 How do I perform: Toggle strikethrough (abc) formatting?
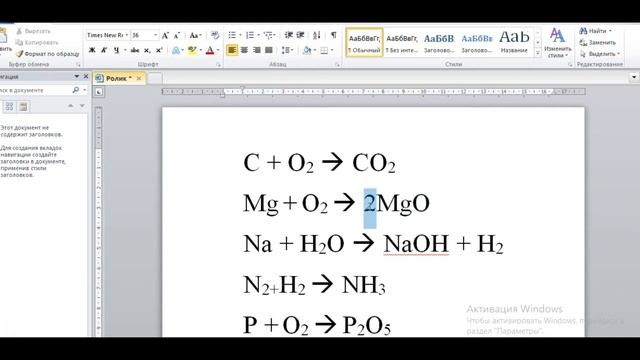click(135, 50)
